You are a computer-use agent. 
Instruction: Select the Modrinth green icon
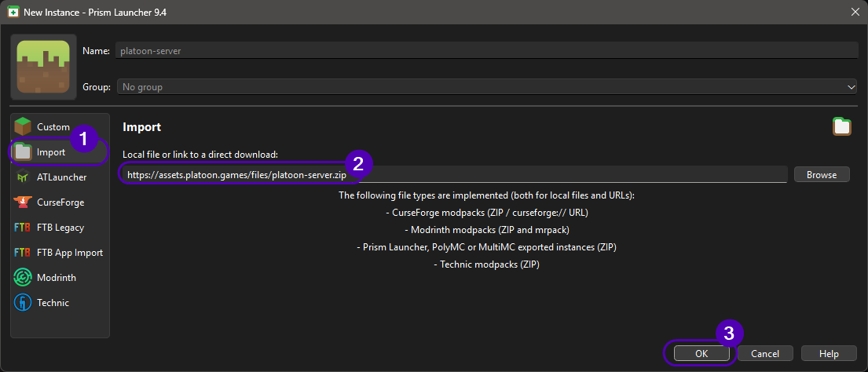point(23,278)
